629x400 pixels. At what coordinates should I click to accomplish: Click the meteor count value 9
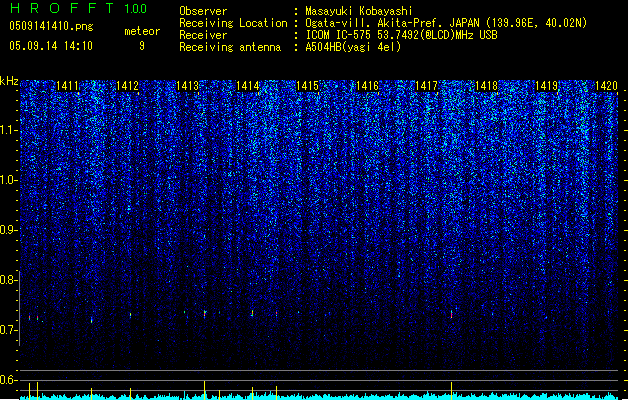click(142, 46)
